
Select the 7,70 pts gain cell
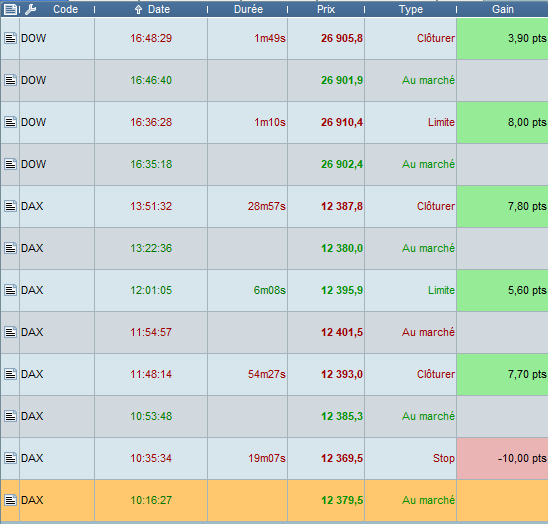(x=502, y=374)
